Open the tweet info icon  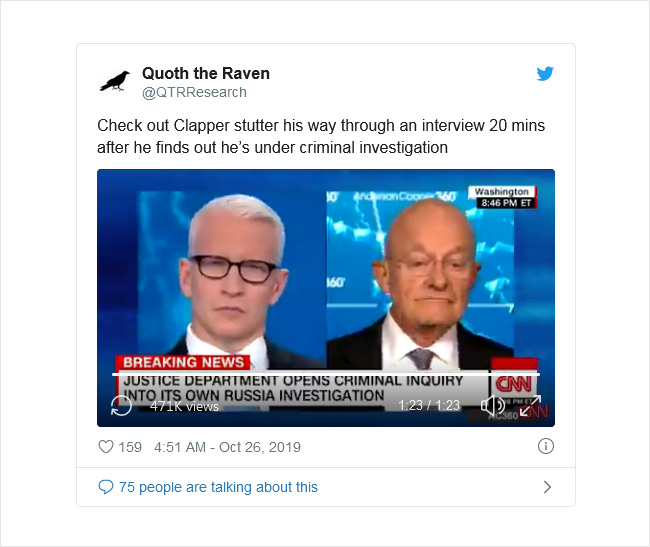(546, 446)
